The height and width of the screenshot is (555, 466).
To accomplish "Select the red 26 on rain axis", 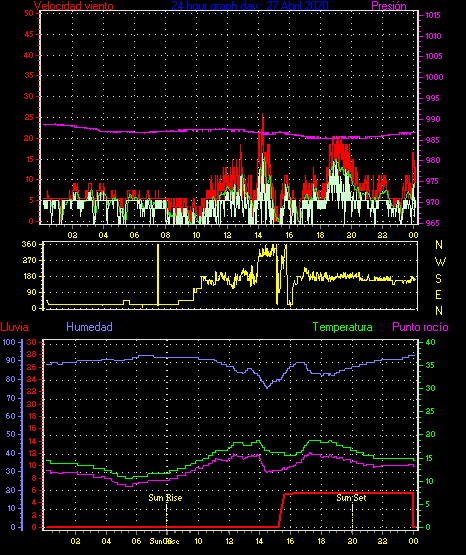I will pyautogui.click(x=31, y=367).
